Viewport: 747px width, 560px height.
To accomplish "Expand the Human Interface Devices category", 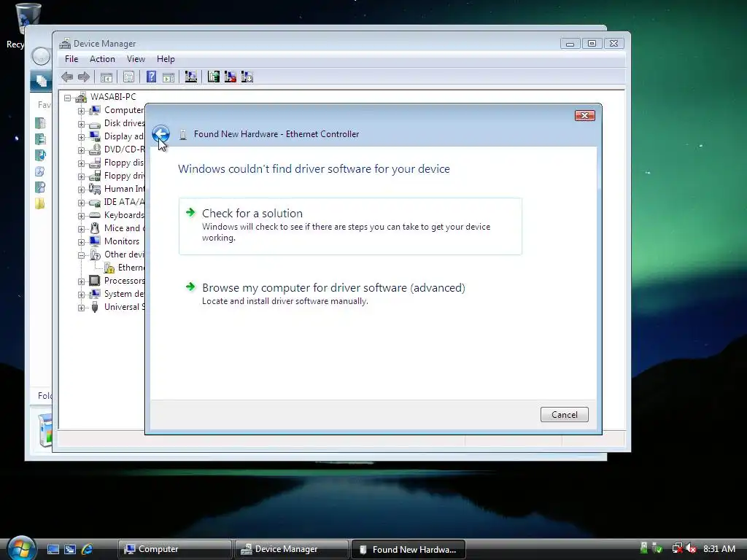I will [x=82, y=190].
